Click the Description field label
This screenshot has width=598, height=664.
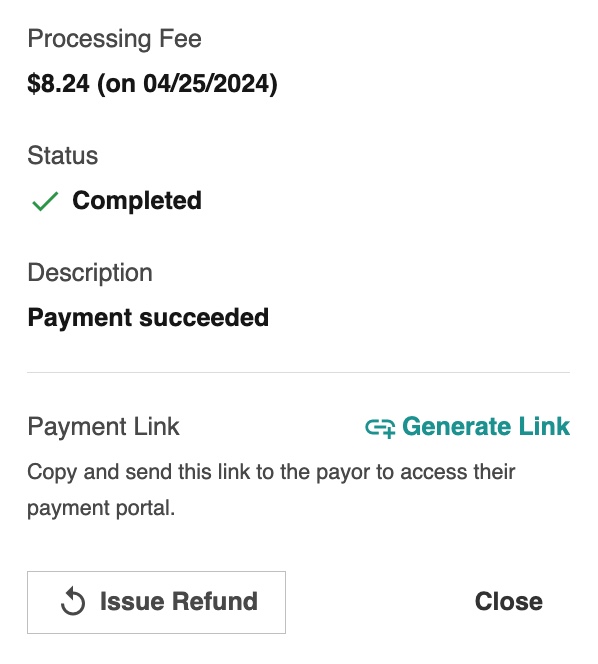tap(90, 273)
